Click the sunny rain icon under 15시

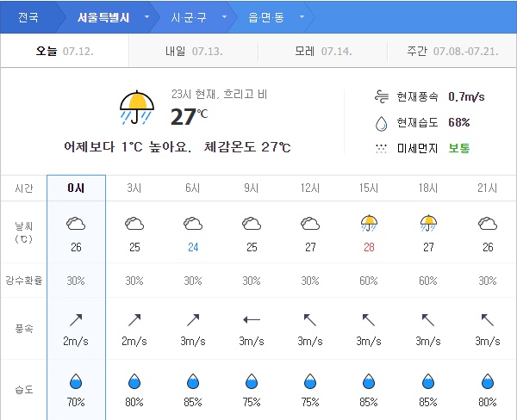tap(369, 224)
